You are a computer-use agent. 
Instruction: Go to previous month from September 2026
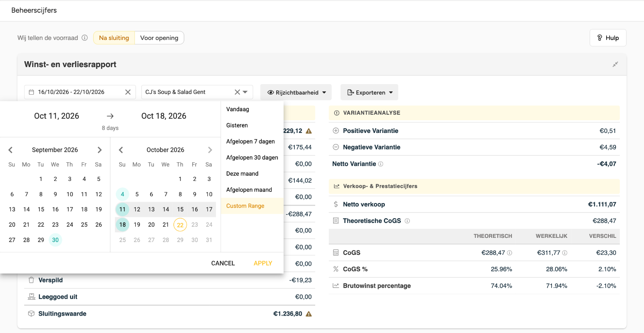[x=11, y=150]
